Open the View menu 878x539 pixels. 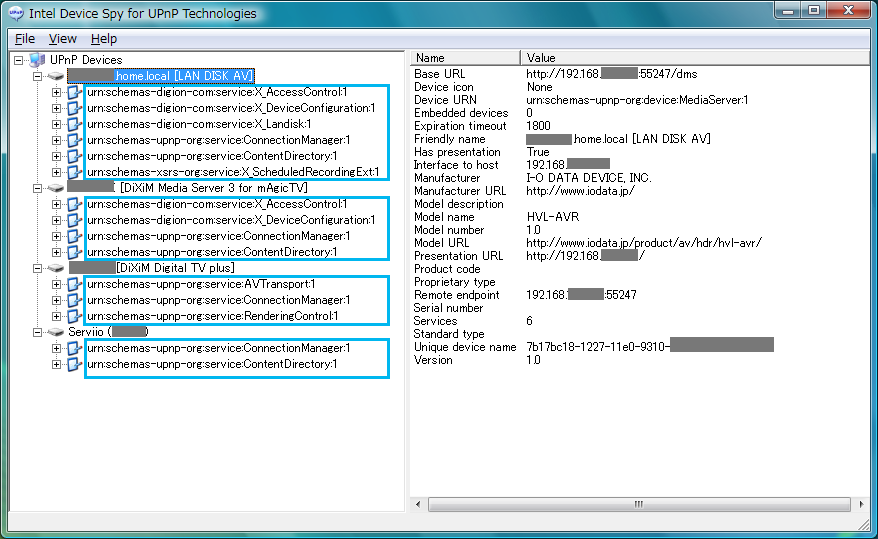(x=62, y=39)
